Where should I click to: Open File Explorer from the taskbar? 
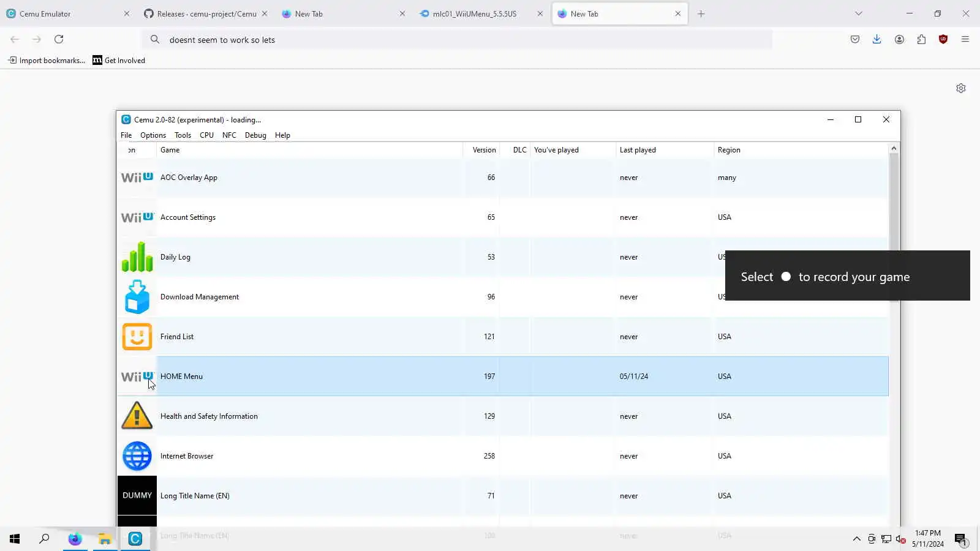pyautogui.click(x=105, y=539)
